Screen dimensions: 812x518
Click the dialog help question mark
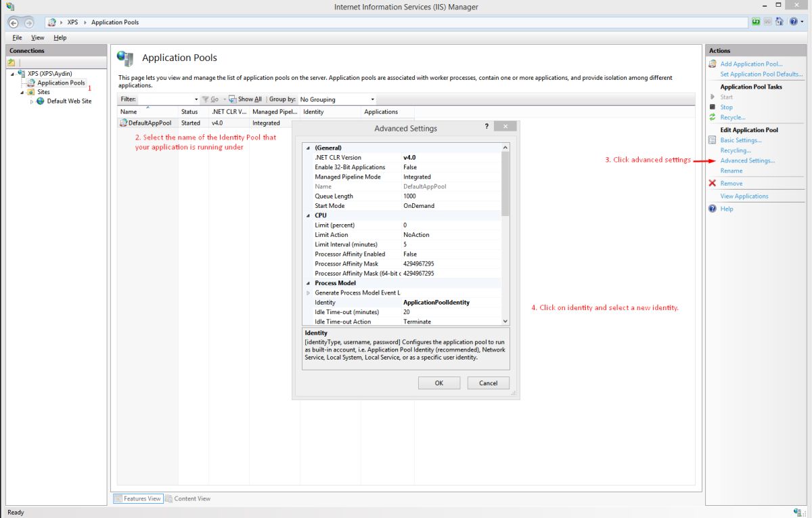487,127
